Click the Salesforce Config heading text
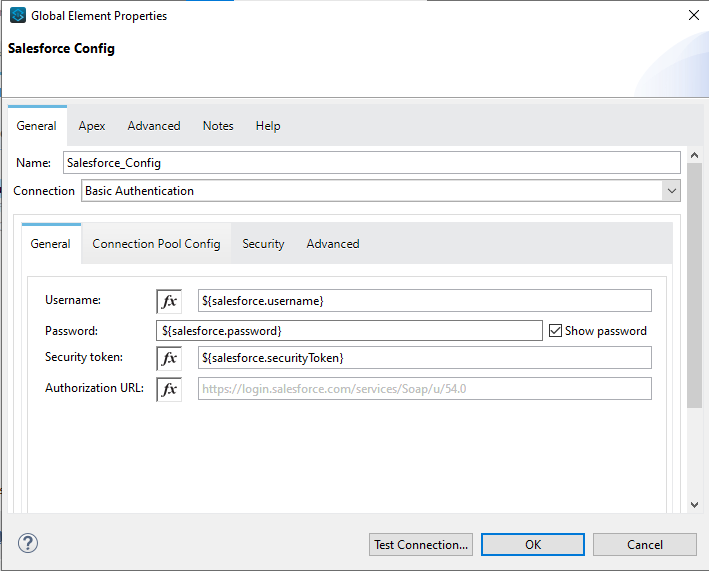 pos(61,48)
